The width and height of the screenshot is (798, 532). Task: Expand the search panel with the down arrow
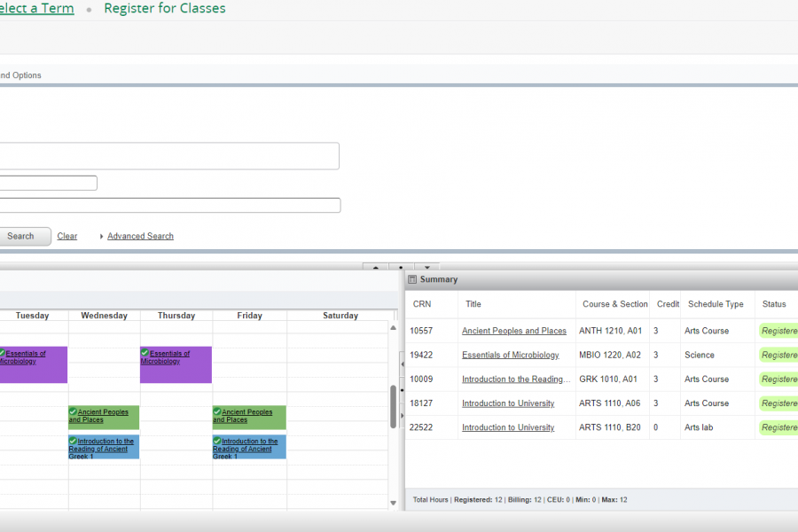point(426,267)
